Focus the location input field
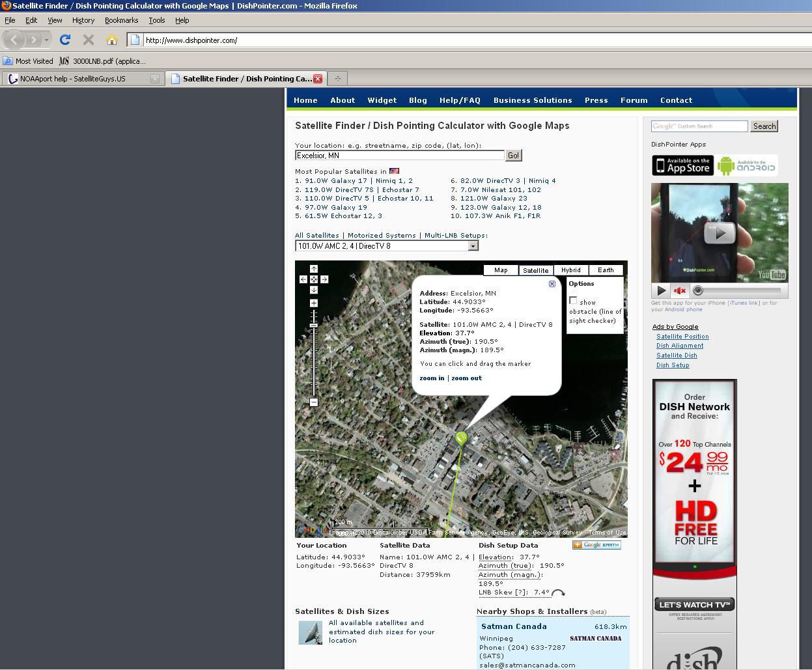This screenshot has width=812, height=670. [x=400, y=156]
